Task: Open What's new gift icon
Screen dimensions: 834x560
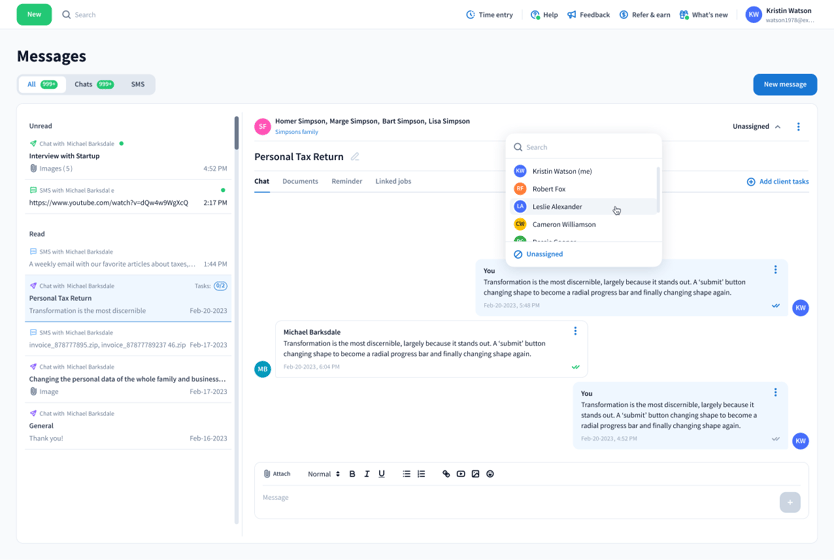Action: point(684,15)
